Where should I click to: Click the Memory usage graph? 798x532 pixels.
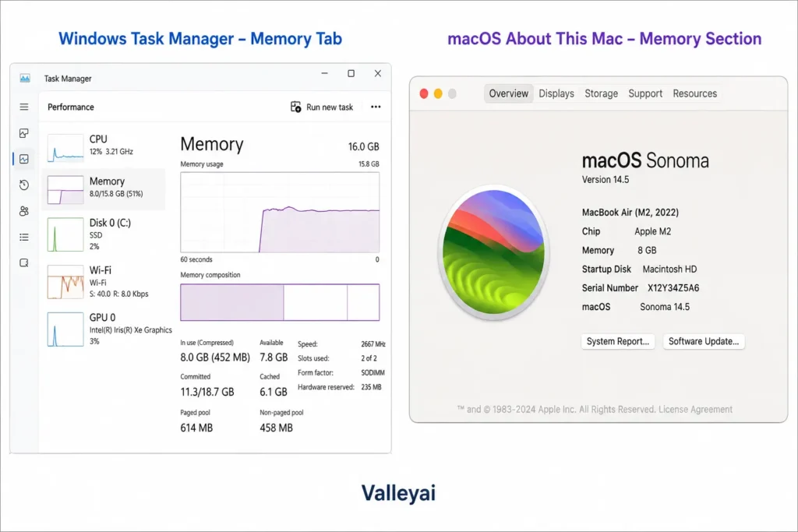(280, 212)
